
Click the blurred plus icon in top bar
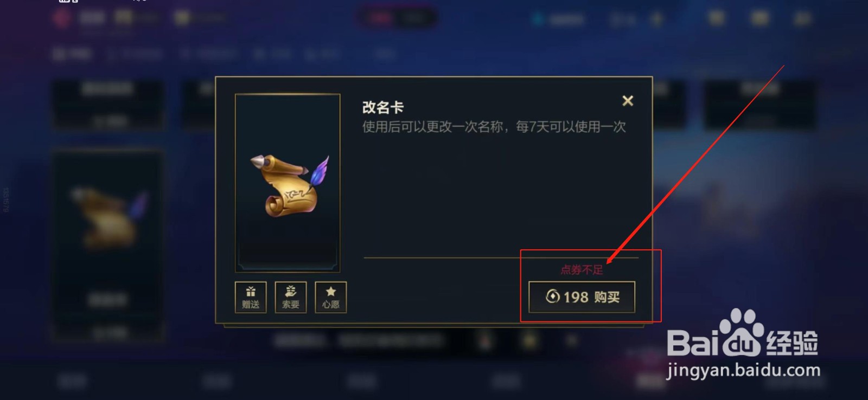click(x=656, y=20)
